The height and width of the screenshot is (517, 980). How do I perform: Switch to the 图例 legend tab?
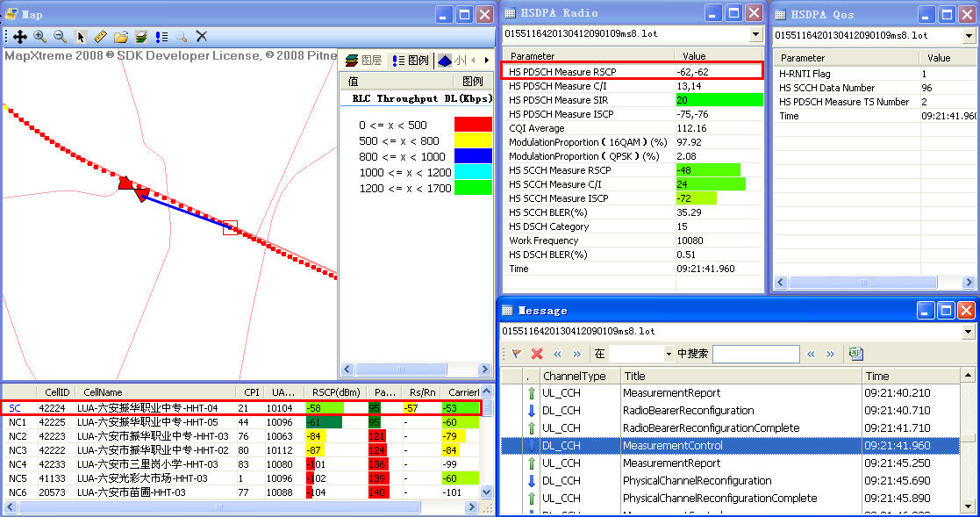411,61
